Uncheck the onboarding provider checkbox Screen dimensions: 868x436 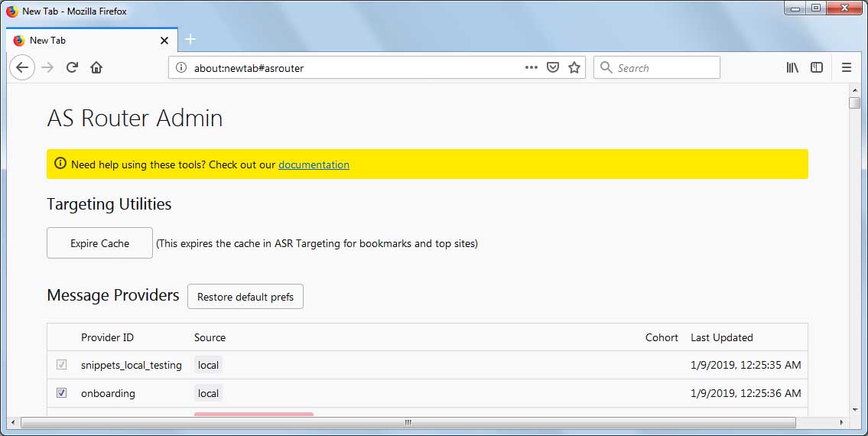click(x=61, y=393)
